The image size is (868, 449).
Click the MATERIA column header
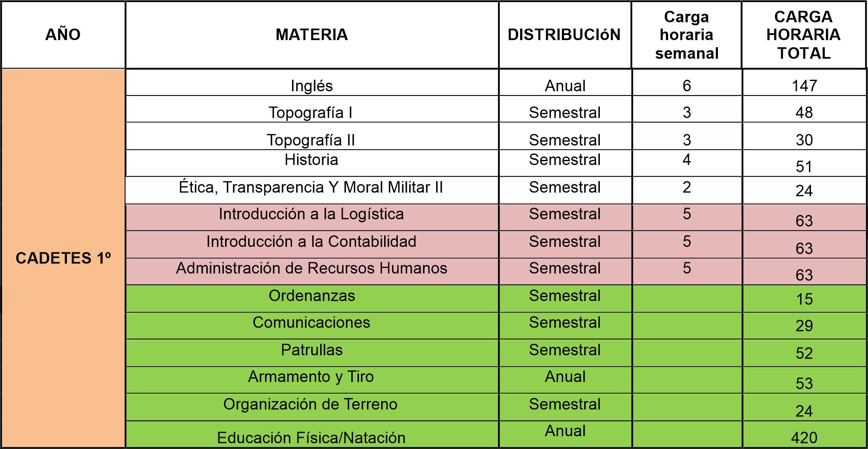(x=312, y=35)
